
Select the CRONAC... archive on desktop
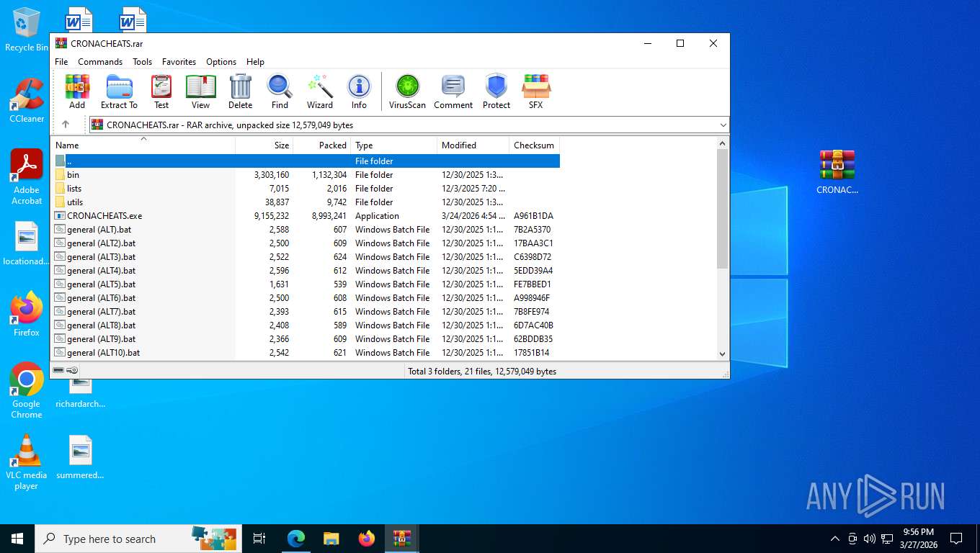(x=837, y=172)
